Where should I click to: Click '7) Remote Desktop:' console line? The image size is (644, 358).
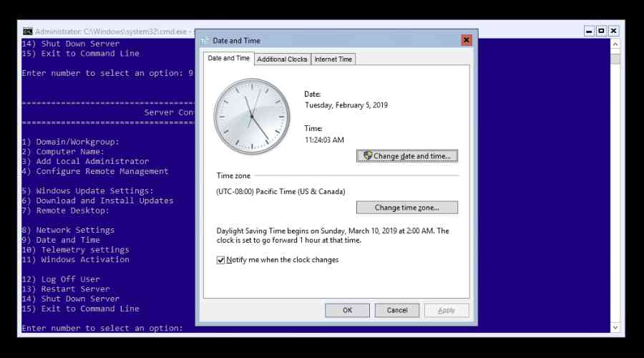tap(66, 211)
